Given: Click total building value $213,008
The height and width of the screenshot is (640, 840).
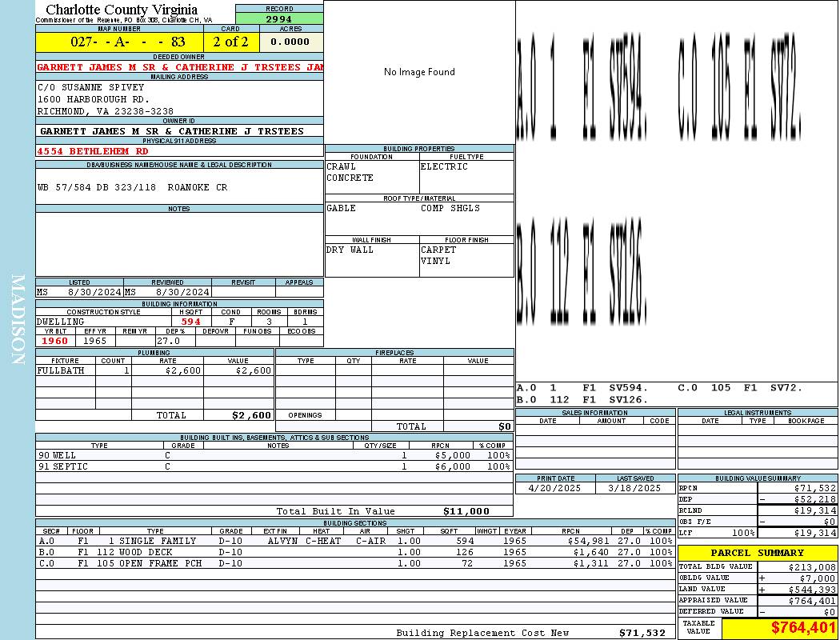Looking at the screenshot, I should [812, 567].
